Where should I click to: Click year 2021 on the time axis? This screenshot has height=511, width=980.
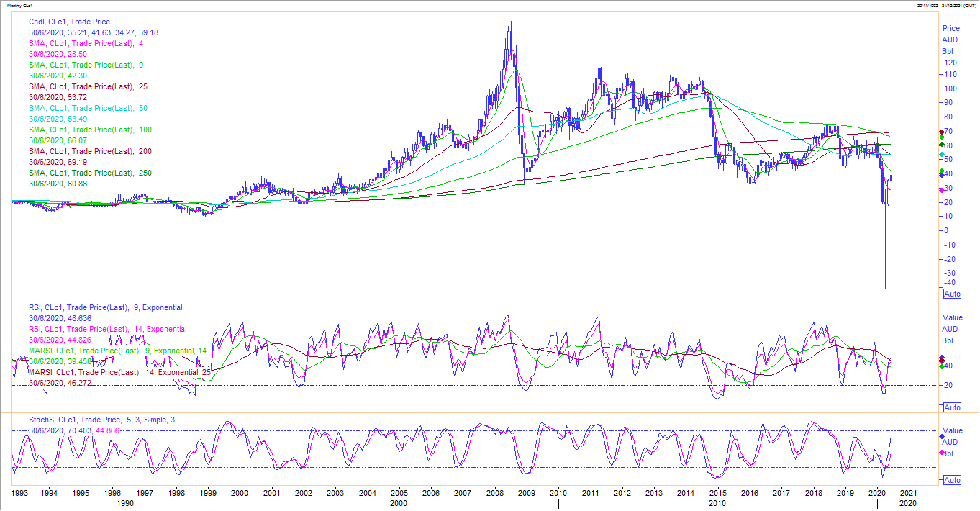tap(908, 493)
